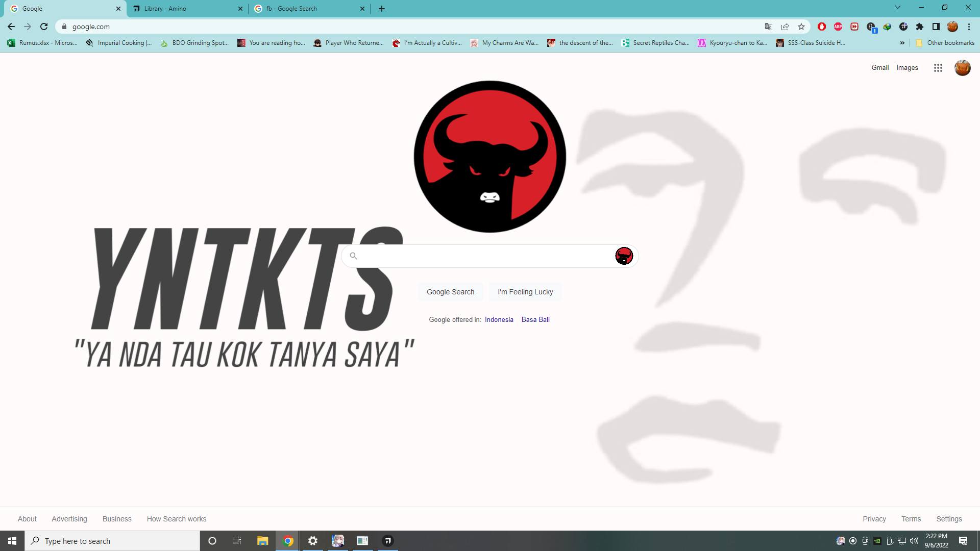The height and width of the screenshot is (551, 980).
Task: Click the Google account profile avatar
Action: (x=963, y=67)
